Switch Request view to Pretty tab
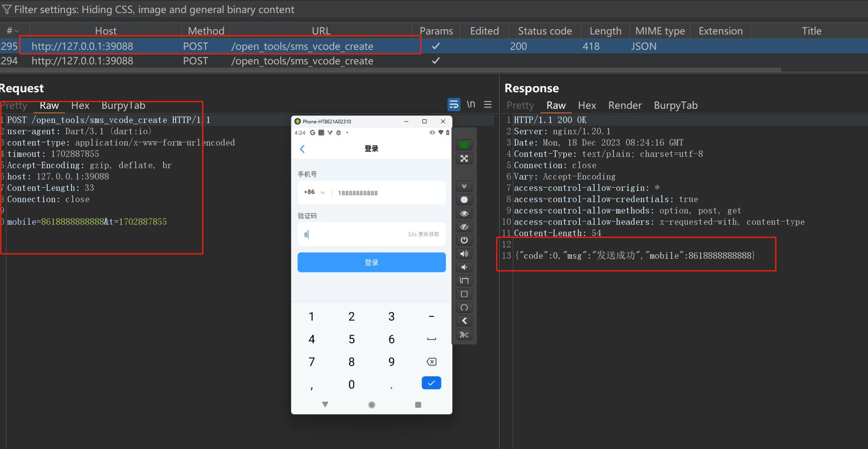The image size is (868, 449). click(x=14, y=105)
